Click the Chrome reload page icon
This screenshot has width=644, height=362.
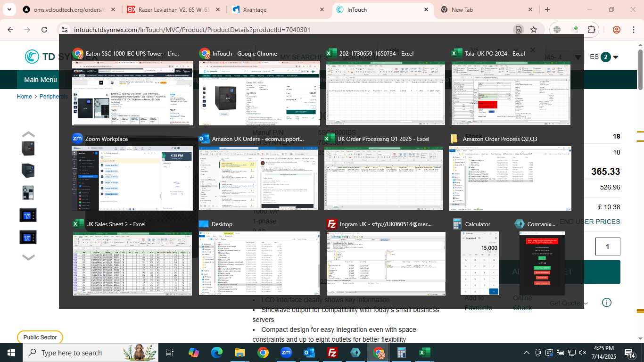coord(44,30)
